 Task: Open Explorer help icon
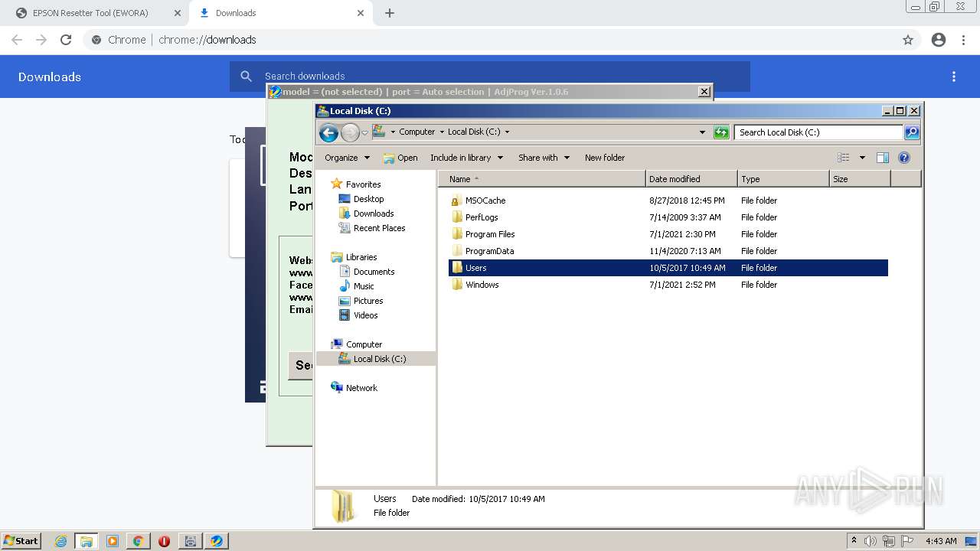(x=904, y=158)
